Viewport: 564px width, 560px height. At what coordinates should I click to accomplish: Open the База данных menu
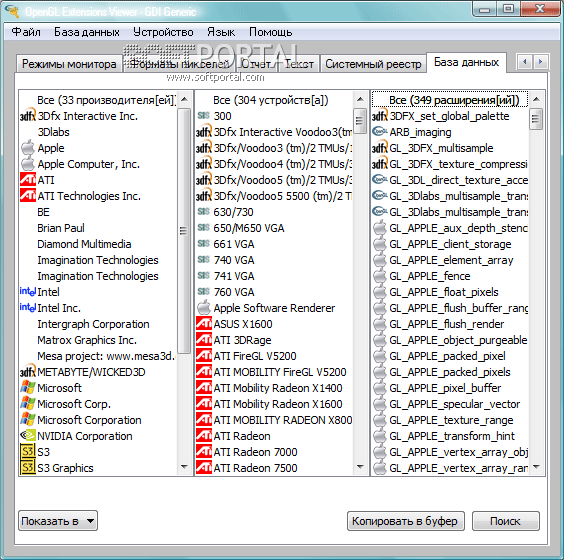click(x=87, y=32)
